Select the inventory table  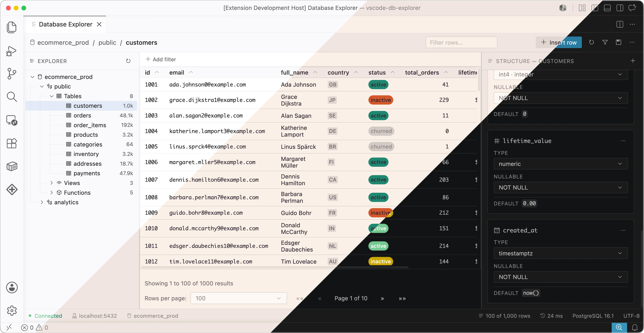pos(81,154)
